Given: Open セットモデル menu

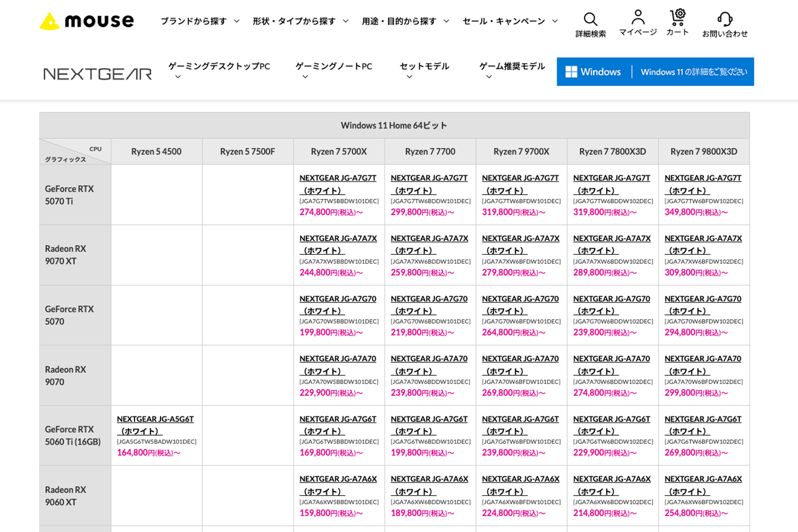Looking at the screenshot, I should [x=424, y=66].
